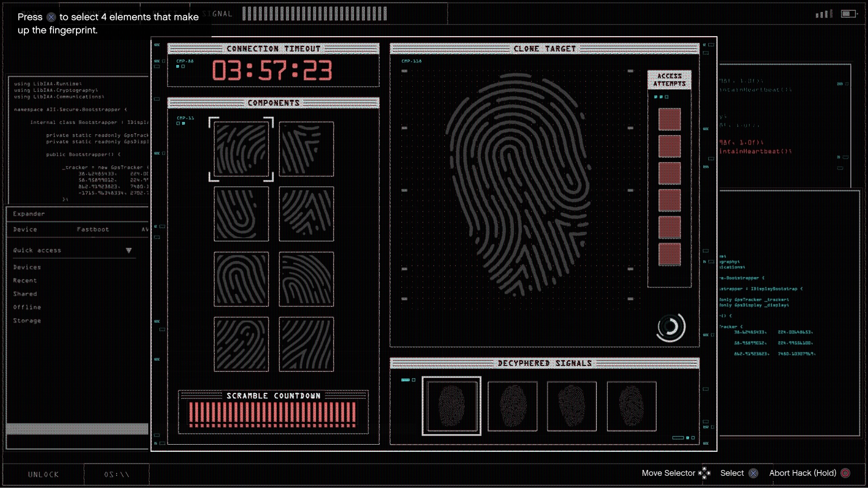Click the battery icon at top right
This screenshot has height=488, width=868.
[x=849, y=14]
